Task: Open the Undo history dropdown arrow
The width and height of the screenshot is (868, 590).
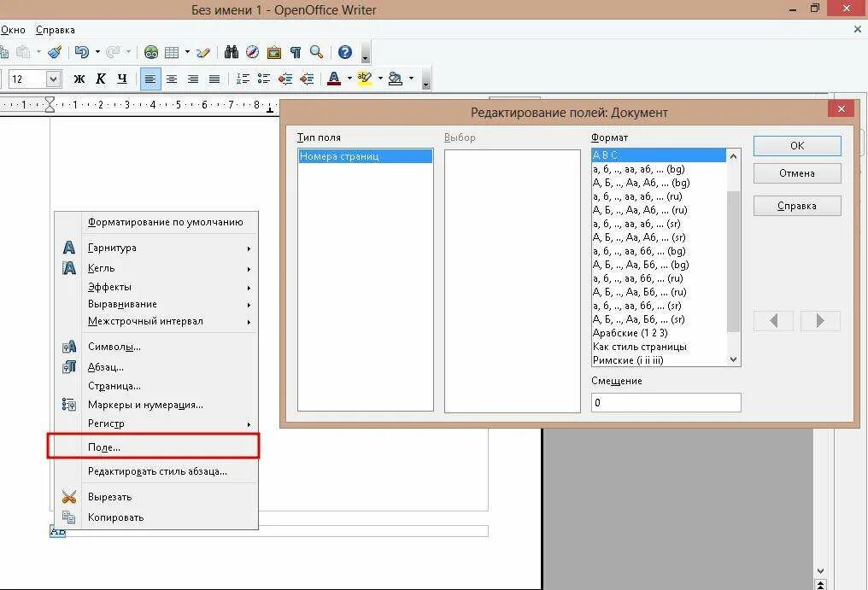Action: (97, 52)
